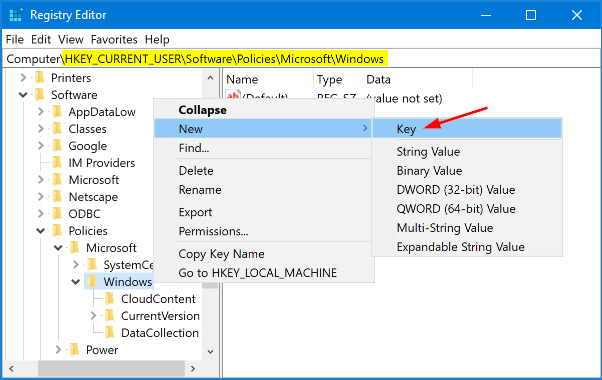Click the AppDataLow folder icon
The height and width of the screenshot is (380, 602).
click(x=57, y=112)
